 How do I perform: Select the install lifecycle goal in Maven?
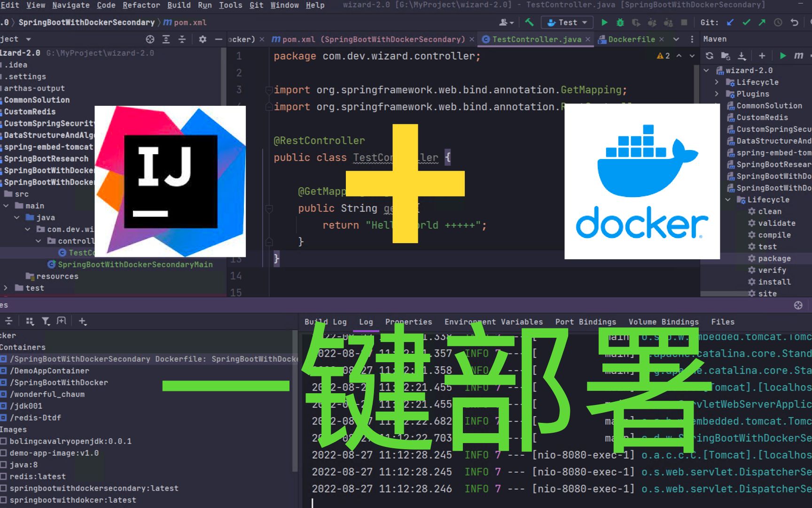(x=774, y=282)
